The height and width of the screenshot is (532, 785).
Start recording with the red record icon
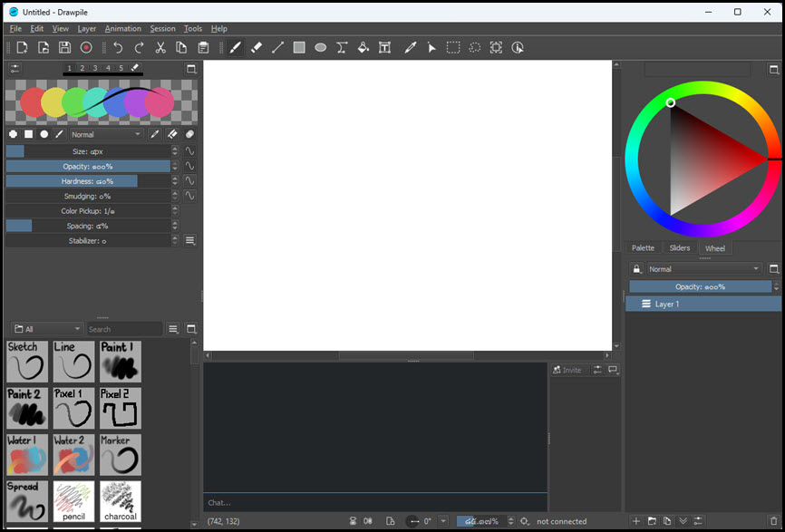click(x=86, y=47)
